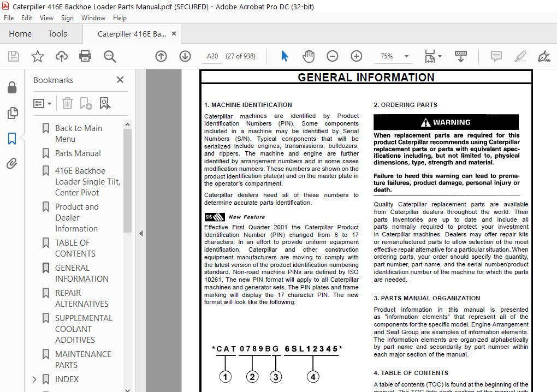Activate the hand pan tool
This screenshot has height=392, width=557.
point(309,56)
